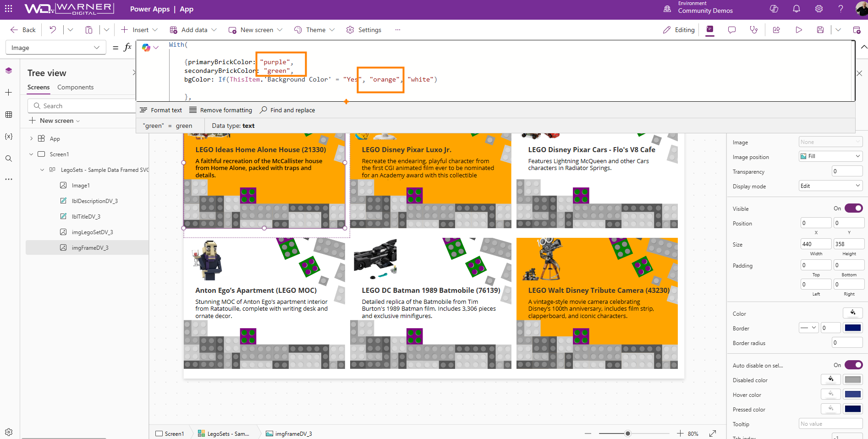Collapse the Screen1 tree node

(x=31, y=154)
